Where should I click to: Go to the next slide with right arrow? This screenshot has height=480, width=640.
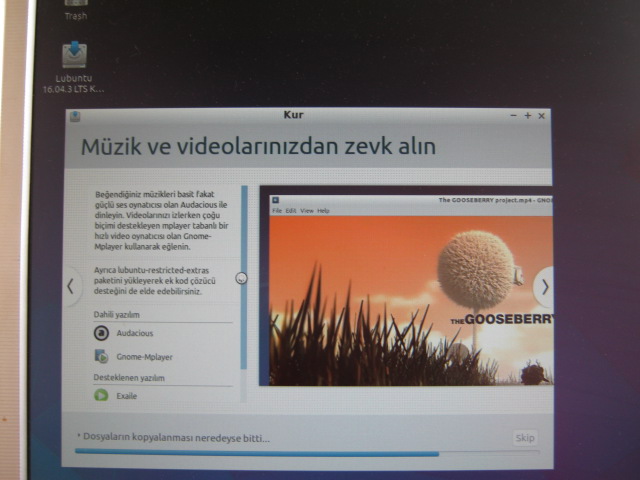pyautogui.click(x=544, y=287)
